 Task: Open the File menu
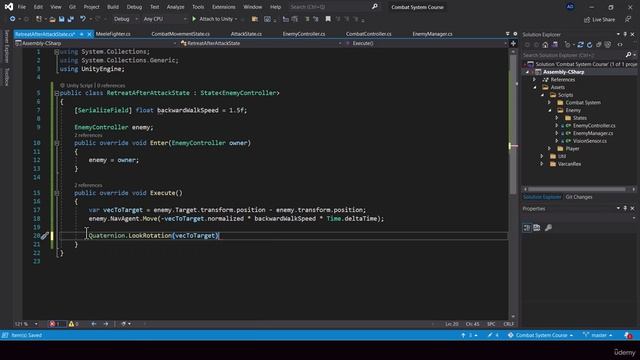point(22,7)
